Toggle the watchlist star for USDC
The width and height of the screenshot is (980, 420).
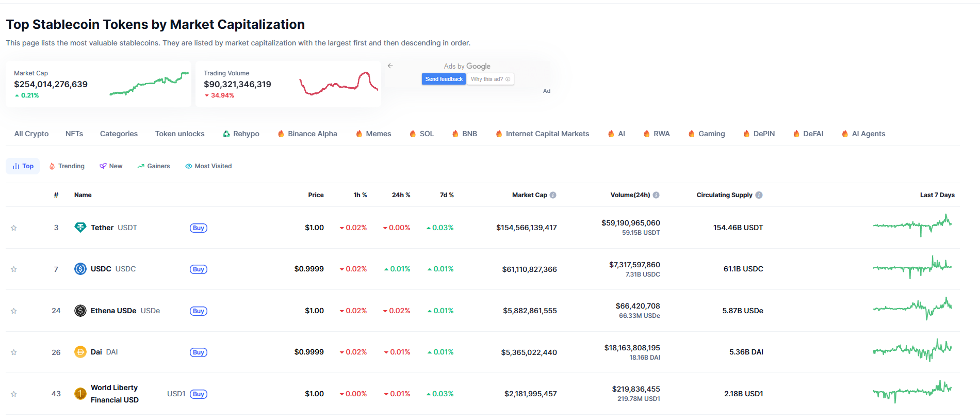(14, 269)
